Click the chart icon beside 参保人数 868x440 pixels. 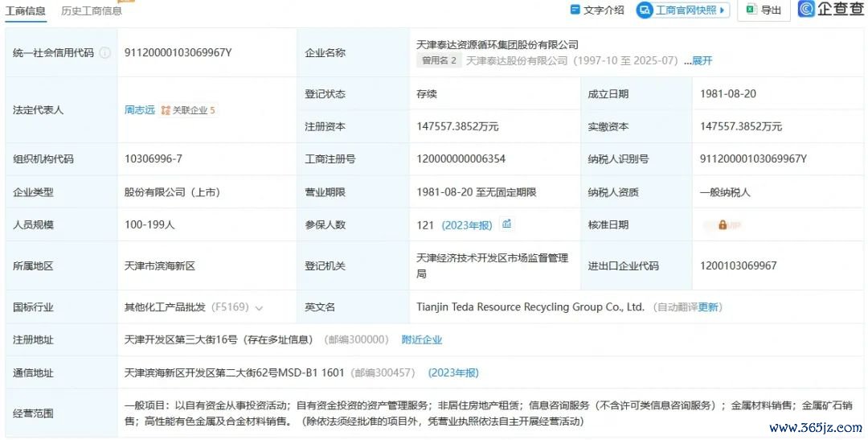coord(506,224)
